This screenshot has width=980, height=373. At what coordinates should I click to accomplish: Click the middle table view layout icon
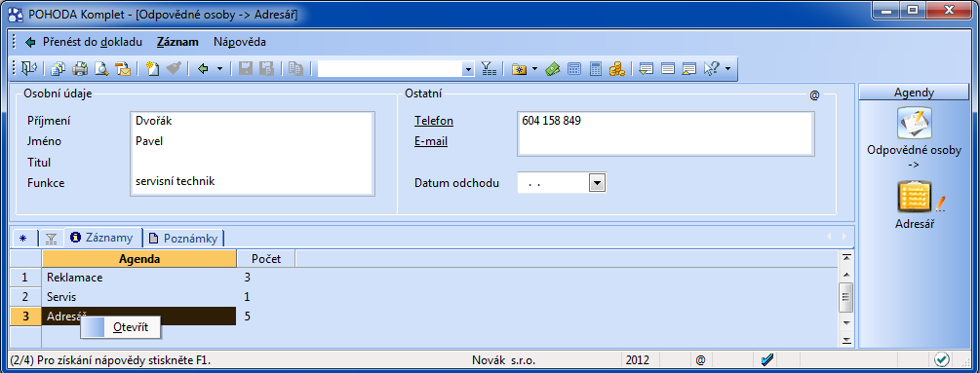[668, 68]
